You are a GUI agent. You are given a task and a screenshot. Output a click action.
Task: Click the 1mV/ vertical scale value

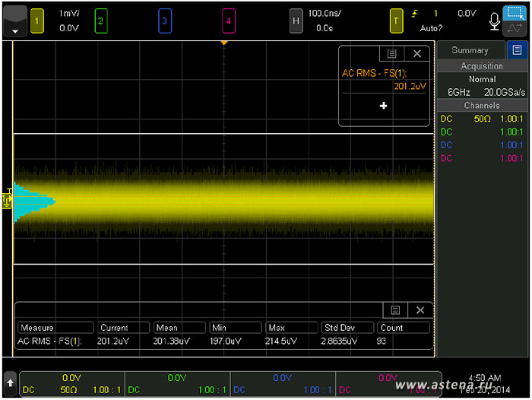(x=69, y=13)
